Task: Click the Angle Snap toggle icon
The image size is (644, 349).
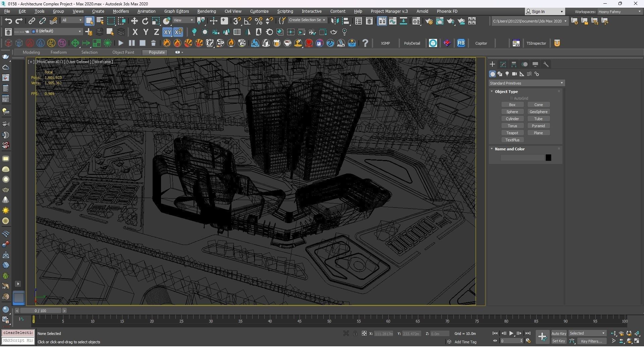Action: [248, 21]
